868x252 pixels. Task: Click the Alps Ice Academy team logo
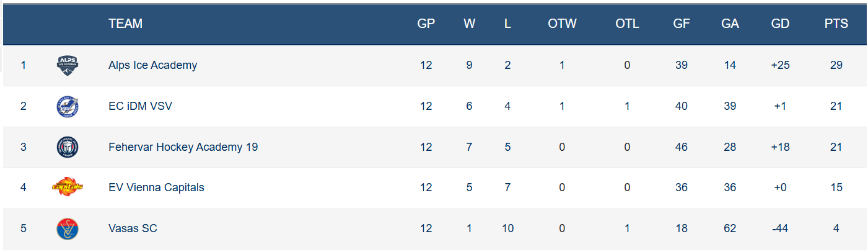coord(67,65)
